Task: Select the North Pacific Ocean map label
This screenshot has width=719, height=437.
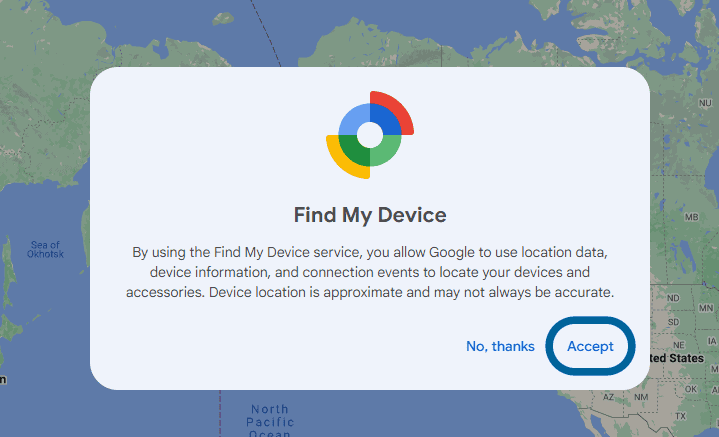Action: [x=270, y=421]
